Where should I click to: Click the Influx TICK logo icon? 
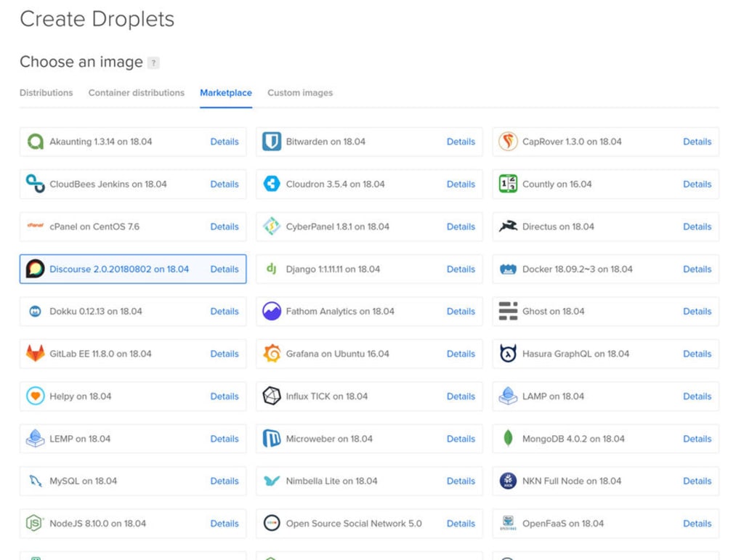click(272, 396)
